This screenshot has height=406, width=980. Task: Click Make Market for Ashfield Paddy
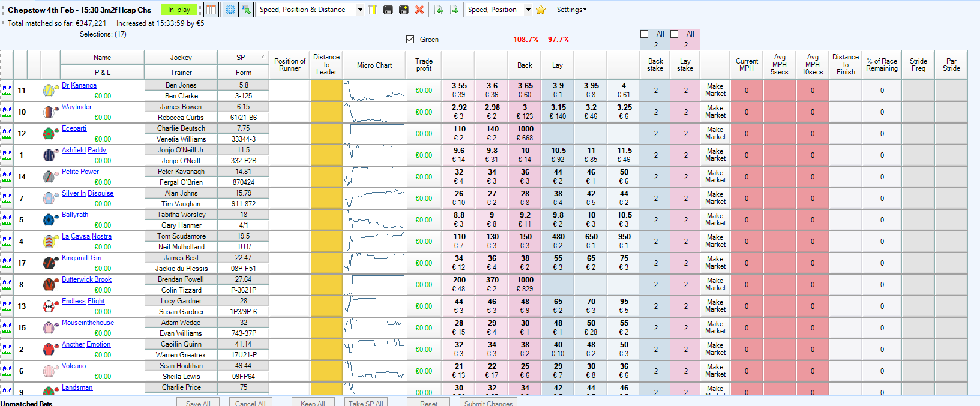click(x=715, y=155)
